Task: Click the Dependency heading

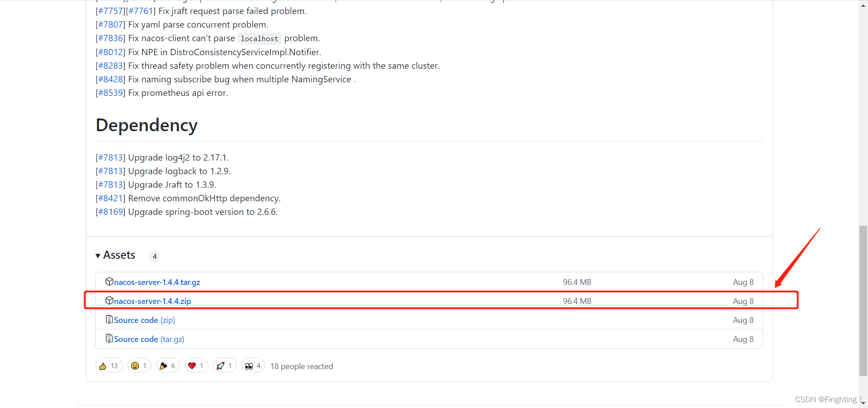Action: point(146,125)
